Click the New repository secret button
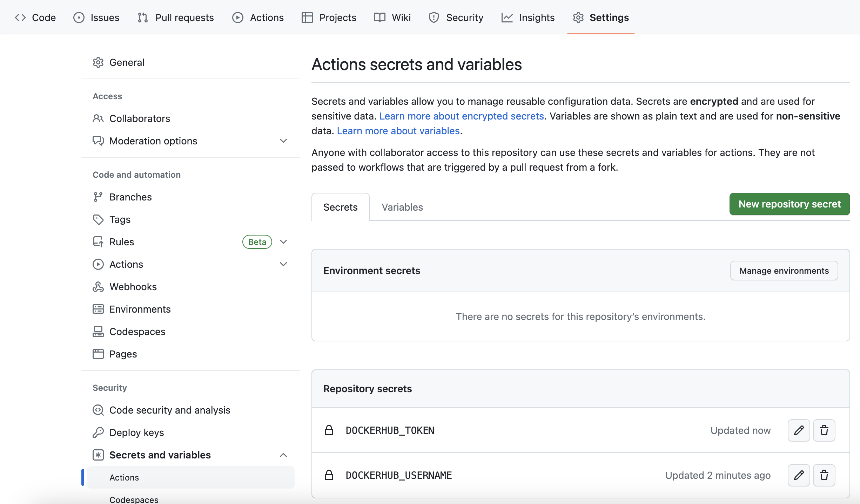This screenshot has height=504, width=860. [x=789, y=204]
